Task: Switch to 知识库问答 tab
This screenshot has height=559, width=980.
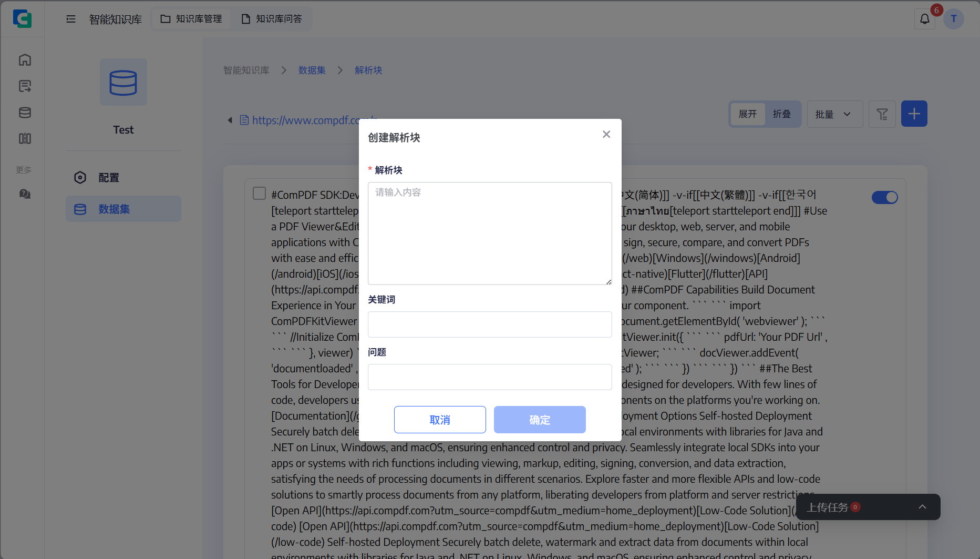Action: pos(272,19)
